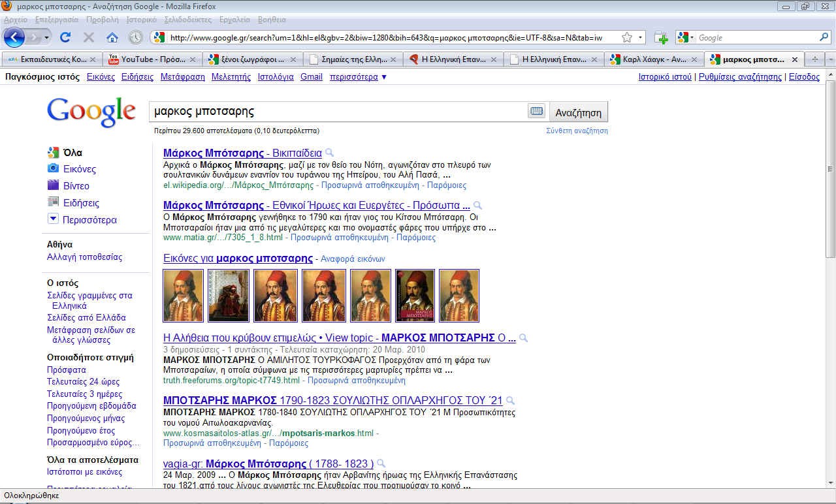Click preview magnifier beside vagia-gr result
Viewport: 836px width, 504px height.
(x=381, y=464)
